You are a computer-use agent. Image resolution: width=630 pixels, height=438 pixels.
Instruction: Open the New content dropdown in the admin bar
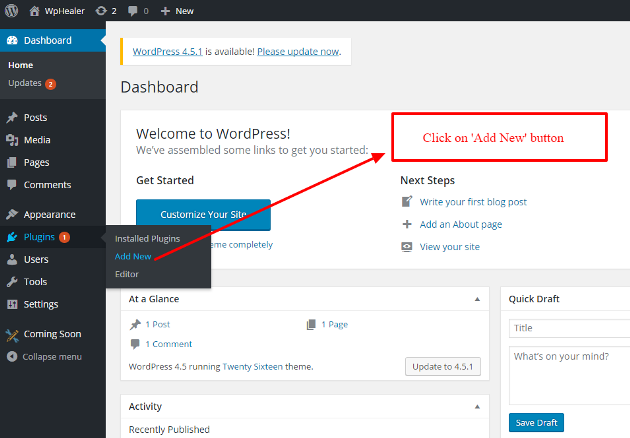pyautogui.click(x=177, y=11)
